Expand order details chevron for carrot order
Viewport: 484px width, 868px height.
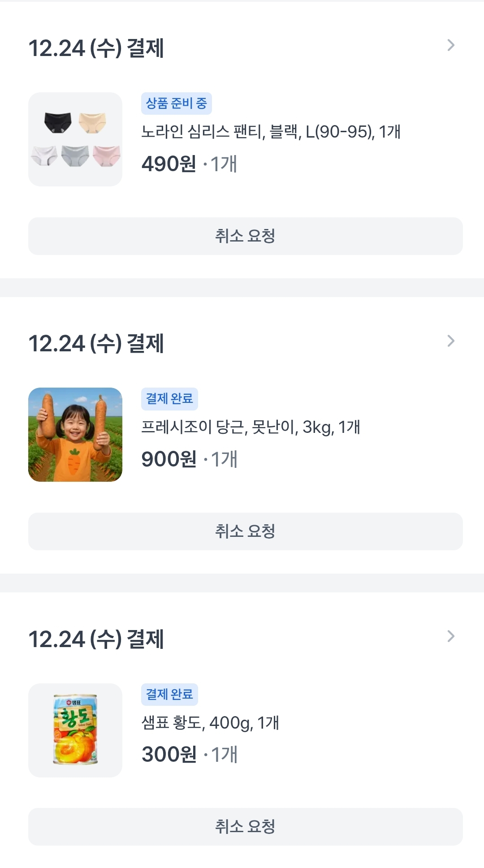click(x=451, y=341)
